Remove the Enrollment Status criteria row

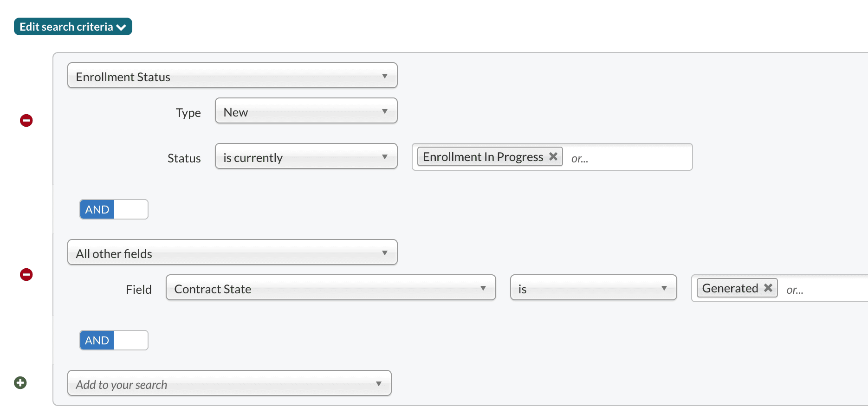pyautogui.click(x=26, y=121)
